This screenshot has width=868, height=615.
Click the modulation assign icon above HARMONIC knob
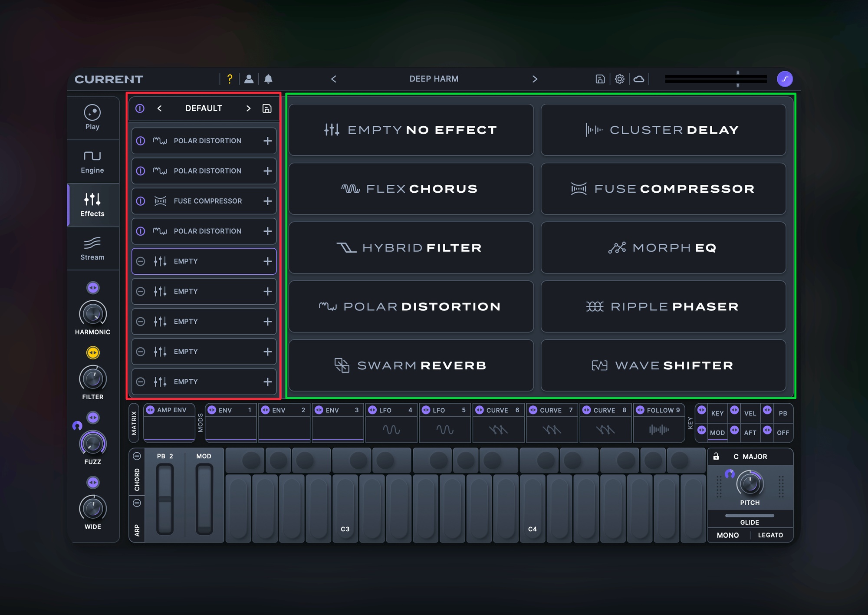(93, 288)
